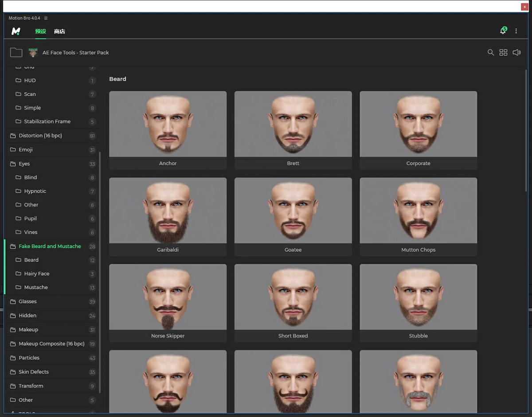Click the gray-bearded preset thumbnail
The image size is (532, 417).
pos(419,382)
